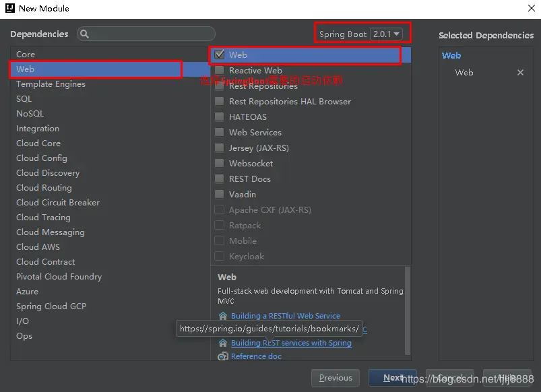Viewport: 541px width, 392px height.
Task: Check Rest Repositories HAL Browser
Action: (220, 101)
